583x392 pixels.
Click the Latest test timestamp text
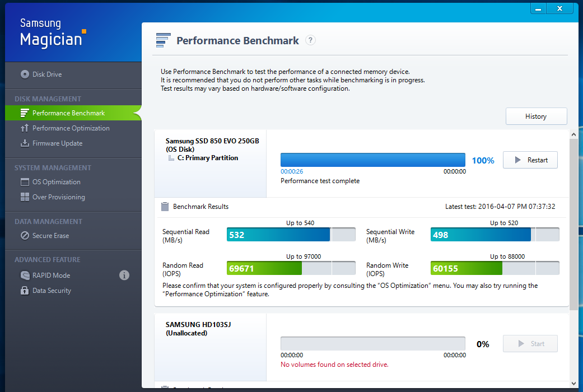[500, 207]
